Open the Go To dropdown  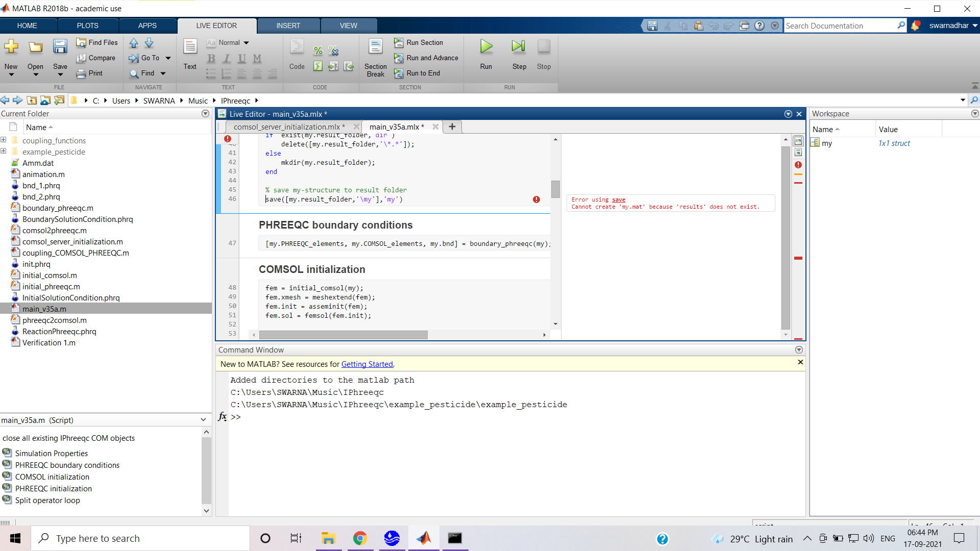click(168, 58)
